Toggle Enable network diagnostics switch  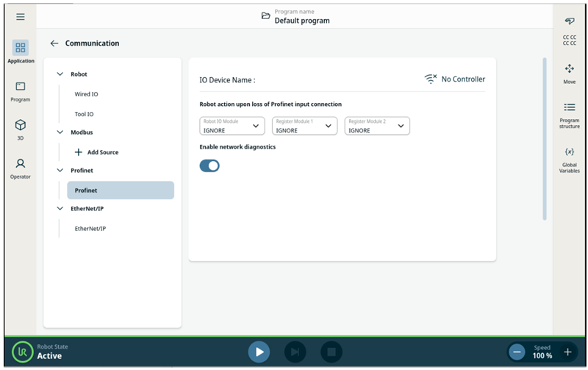click(x=209, y=166)
